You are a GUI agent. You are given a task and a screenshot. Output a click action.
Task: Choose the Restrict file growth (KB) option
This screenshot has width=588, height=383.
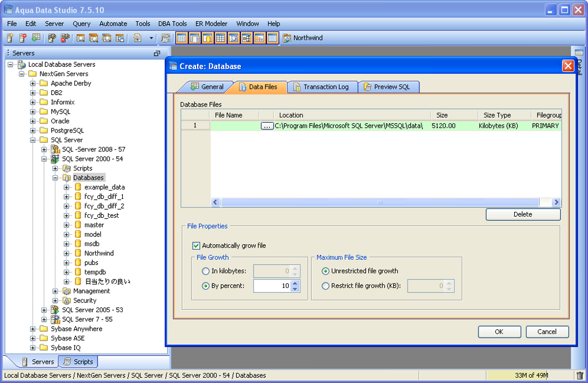coord(326,286)
